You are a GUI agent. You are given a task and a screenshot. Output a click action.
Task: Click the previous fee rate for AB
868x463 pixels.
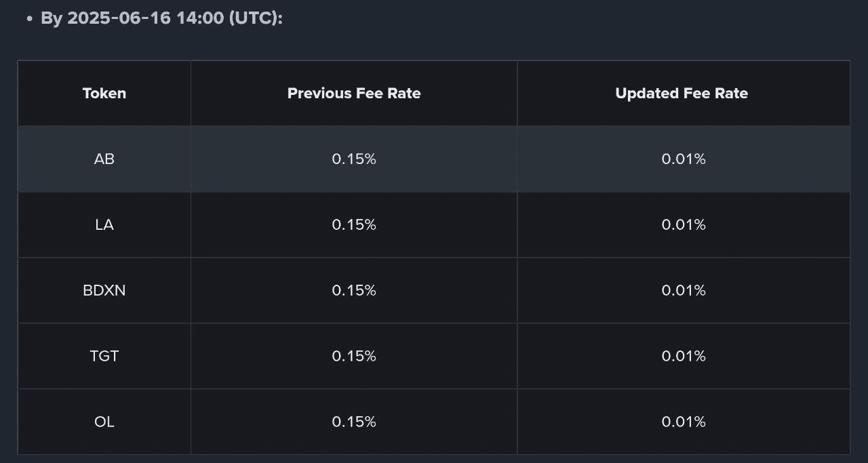[x=354, y=159]
